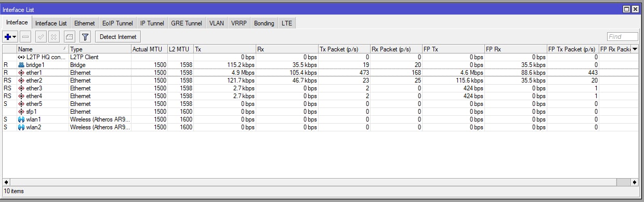The width and height of the screenshot is (644, 202).
Task: Click the blue plus add interface button
Action: pyautogui.click(x=7, y=37)
